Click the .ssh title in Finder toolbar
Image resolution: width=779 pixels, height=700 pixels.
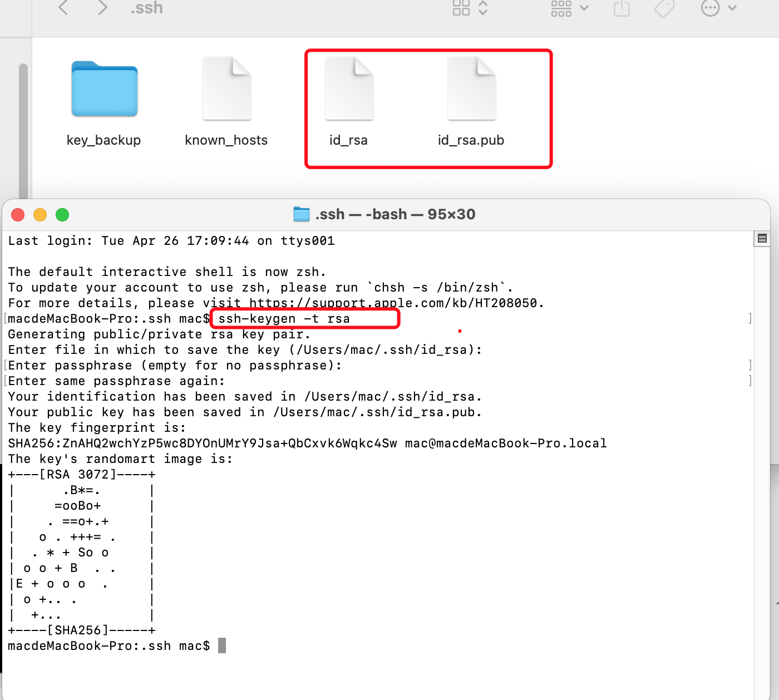147,8
